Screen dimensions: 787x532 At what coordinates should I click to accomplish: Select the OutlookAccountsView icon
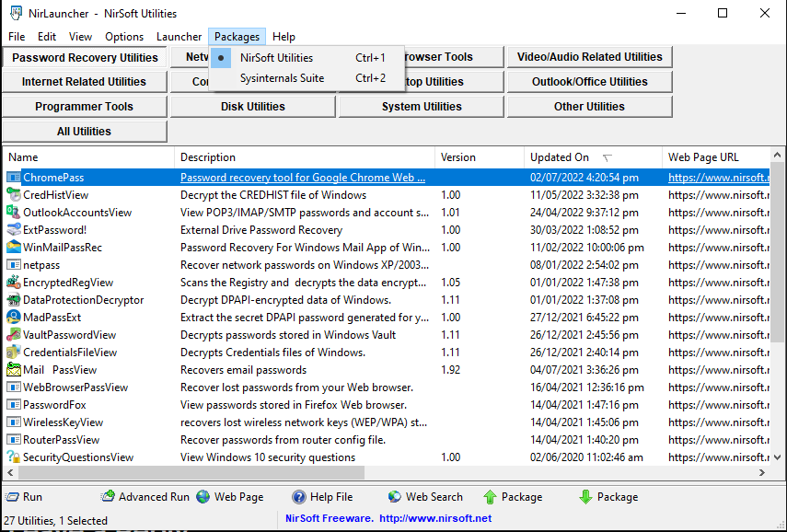(x=14, y=213)
